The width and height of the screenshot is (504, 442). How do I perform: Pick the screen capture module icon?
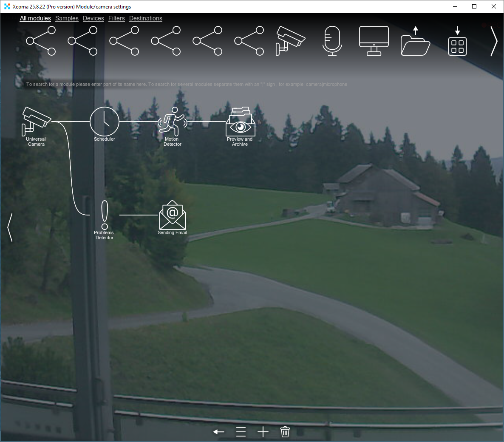(374, 40)
